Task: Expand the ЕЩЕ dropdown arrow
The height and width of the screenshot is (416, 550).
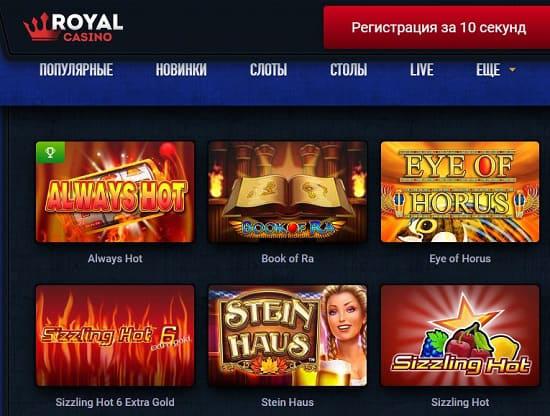Action: 512,70
